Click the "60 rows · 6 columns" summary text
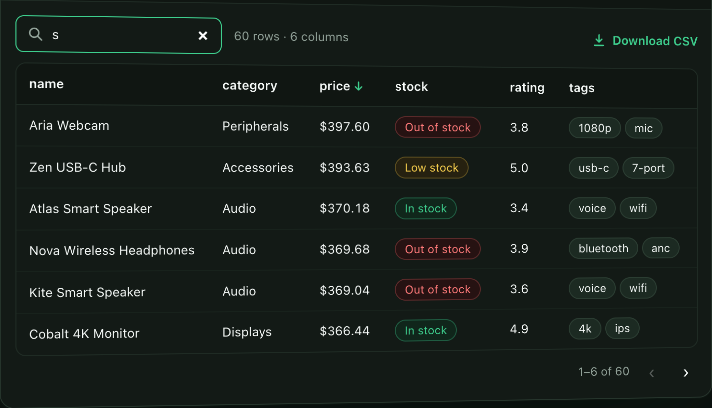This screenshot has width=712, height=408. coord(291,37)
